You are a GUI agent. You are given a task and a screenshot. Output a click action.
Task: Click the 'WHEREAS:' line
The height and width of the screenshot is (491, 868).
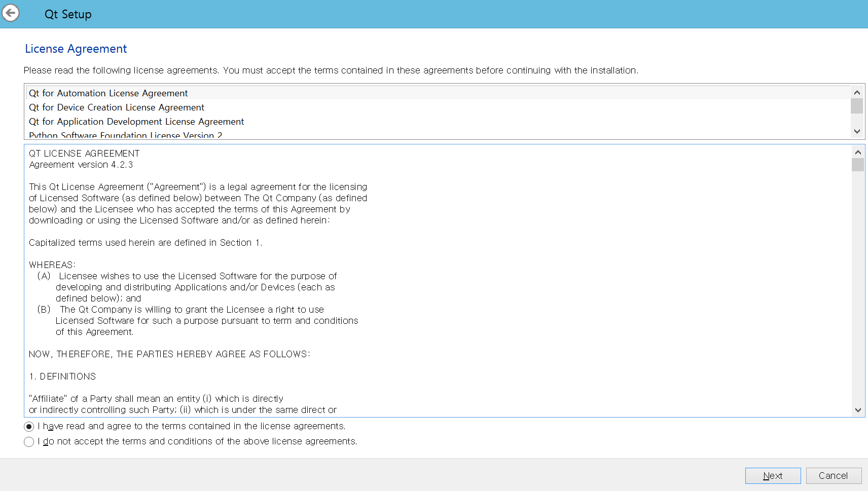pyautogui.click(x=52, y=265)
